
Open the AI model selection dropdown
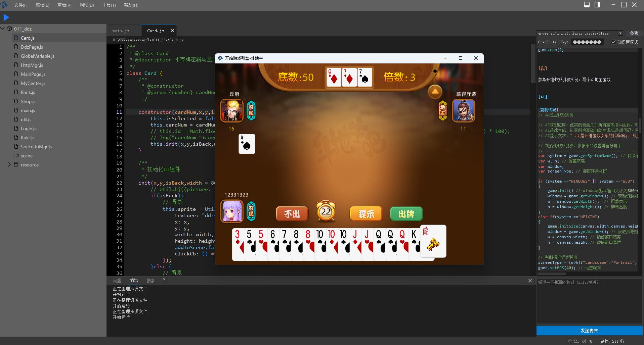point(580,33)
